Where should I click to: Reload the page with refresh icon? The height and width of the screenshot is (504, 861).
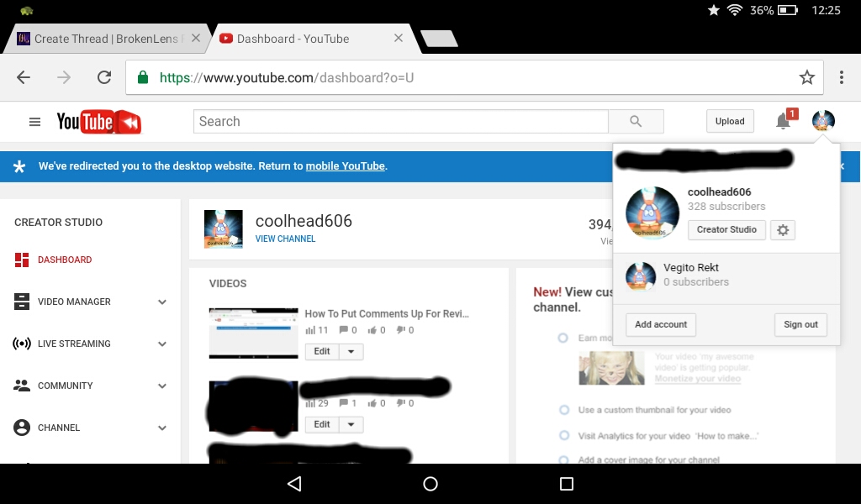point(103,77)
